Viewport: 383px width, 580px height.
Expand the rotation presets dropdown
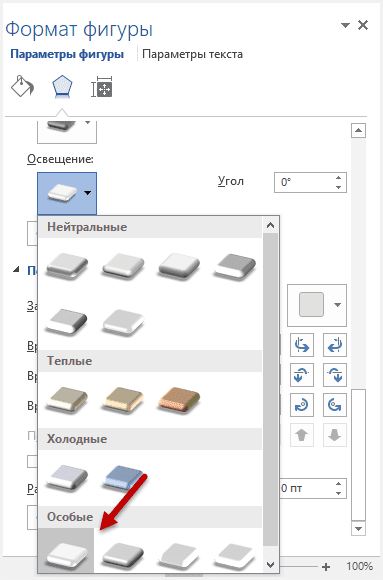[x=317, y=305]
